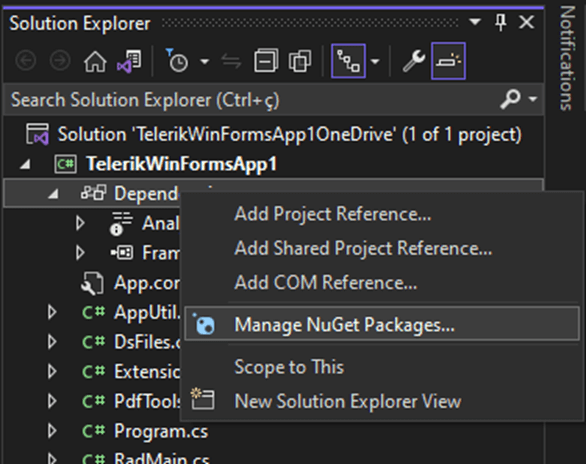This screenshot has height=464, width=586.
Task: Open the Notifications side tab
Action: click(x=567, y=58)
